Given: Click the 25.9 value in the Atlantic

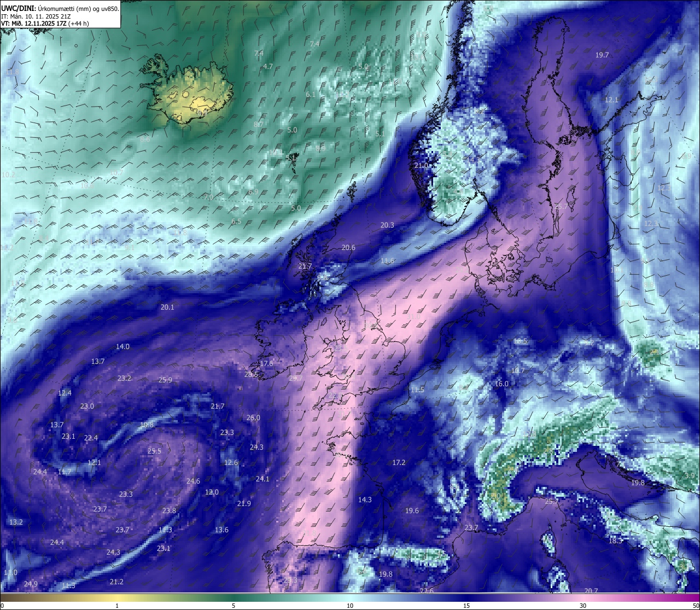Looking at the screenshot, I should tap(165, 380).
